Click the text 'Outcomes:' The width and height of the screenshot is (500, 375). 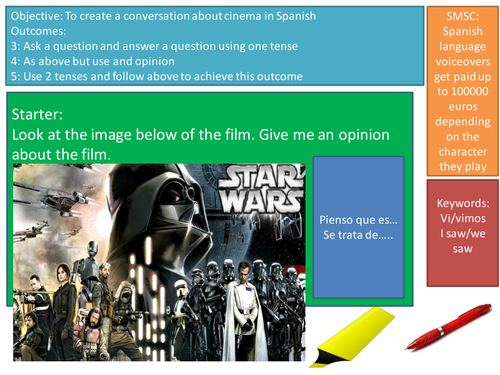click(x=38, y=31)
